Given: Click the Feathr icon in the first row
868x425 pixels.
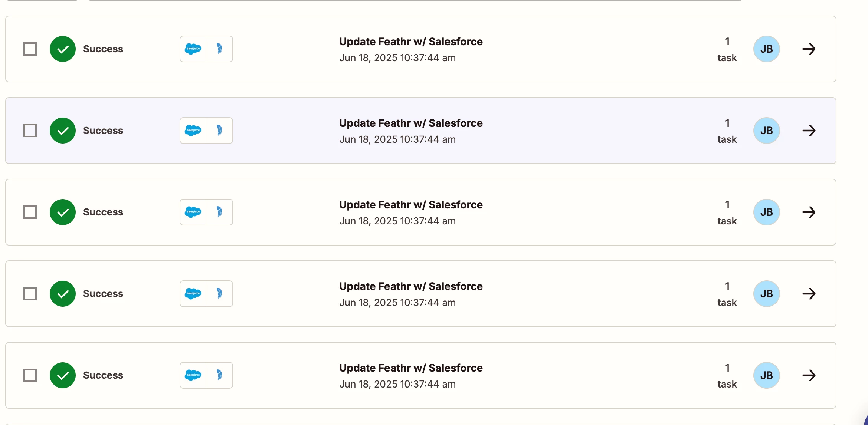Looking at the screenshot, I should coord(219,49).
